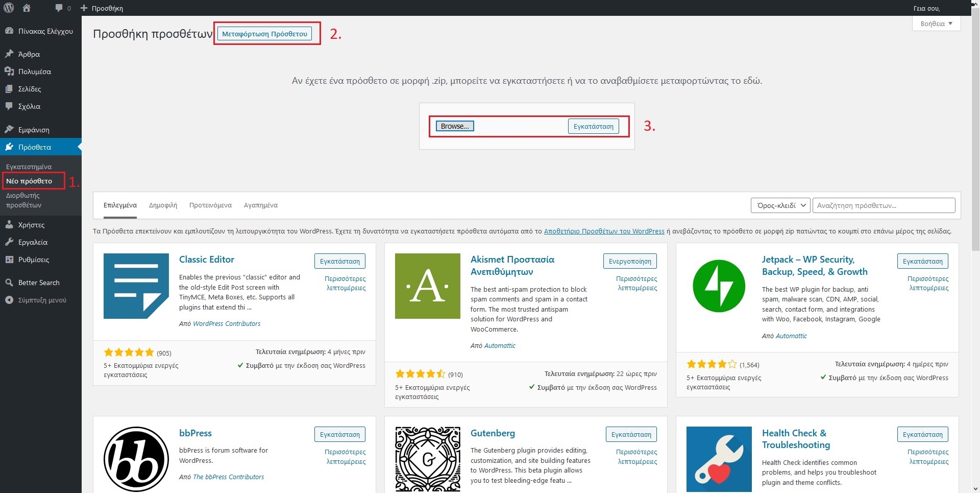Open Εγκατεστημένα installed plugins submenu
This screenshot has width=980, height=493.
point(29,167)
